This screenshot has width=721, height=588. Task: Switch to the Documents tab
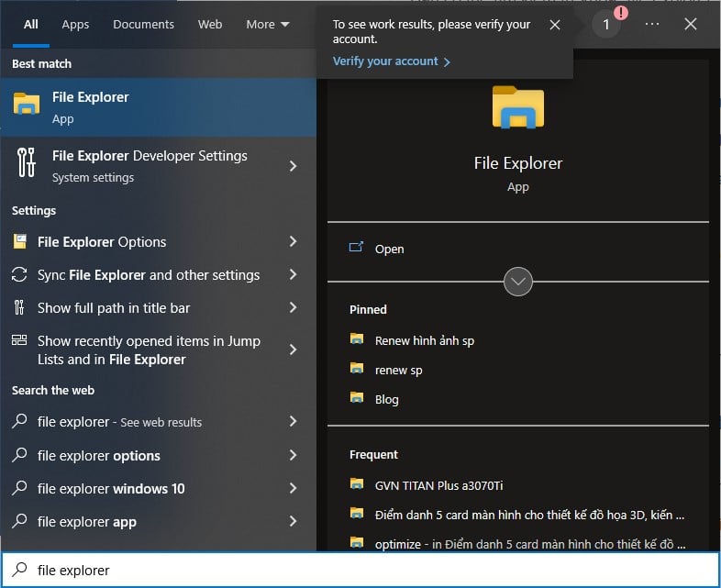pyautogui.click(x=143, y=25)
